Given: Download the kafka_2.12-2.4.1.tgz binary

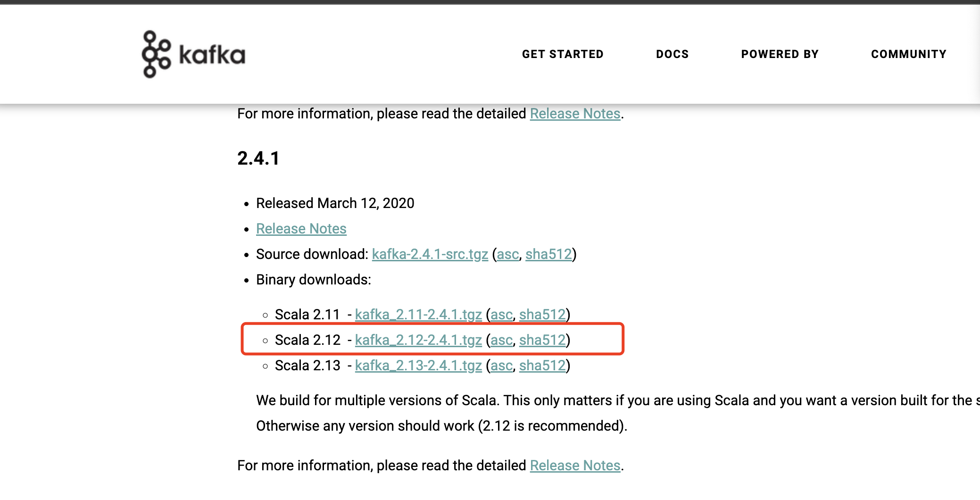Looking at the screenshot, I should click(x=418, y=340).
